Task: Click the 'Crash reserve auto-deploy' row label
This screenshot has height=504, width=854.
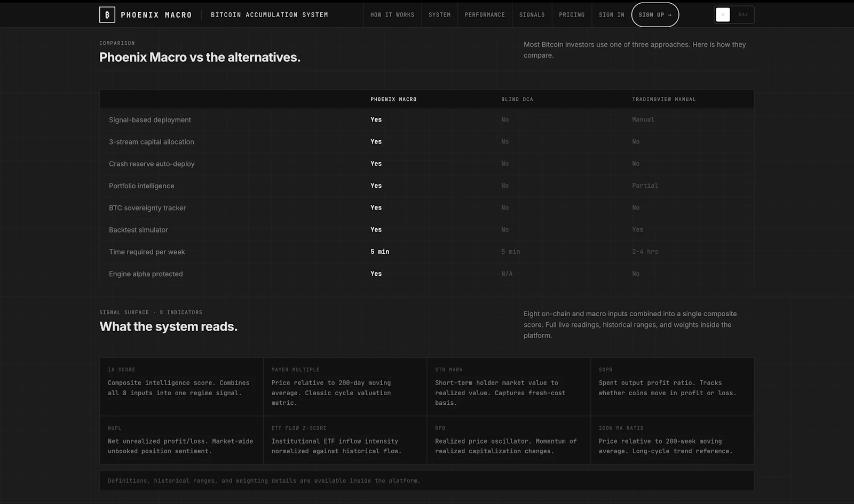Action: coord(152,164)
